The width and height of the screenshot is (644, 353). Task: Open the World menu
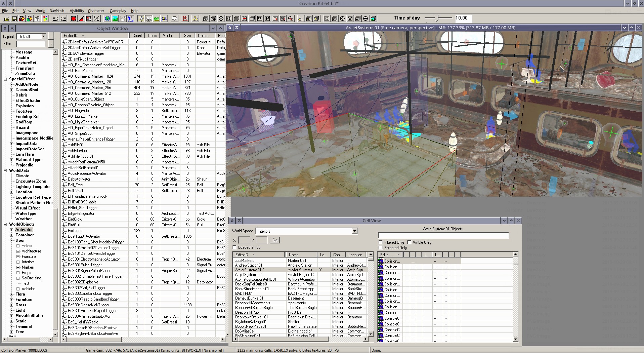(40, 11)
